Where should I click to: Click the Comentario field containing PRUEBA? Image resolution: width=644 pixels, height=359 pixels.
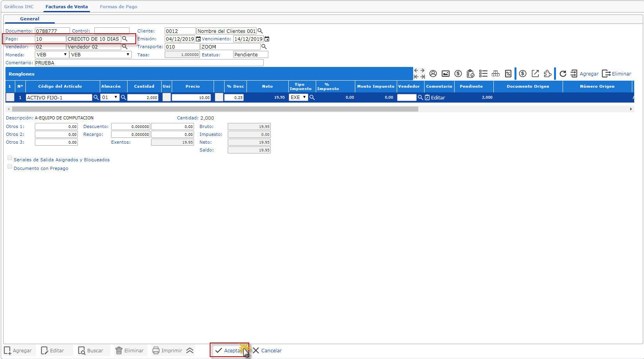click(x=149, y=63)
